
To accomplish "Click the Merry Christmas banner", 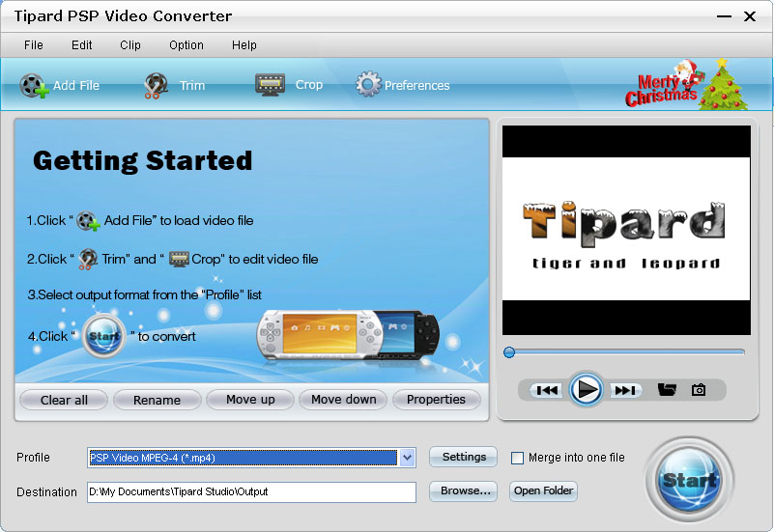I will coord(686,84).
